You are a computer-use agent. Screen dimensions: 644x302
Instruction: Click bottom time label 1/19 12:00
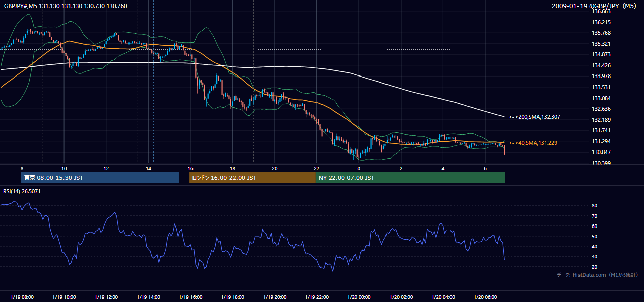(106, 297)
